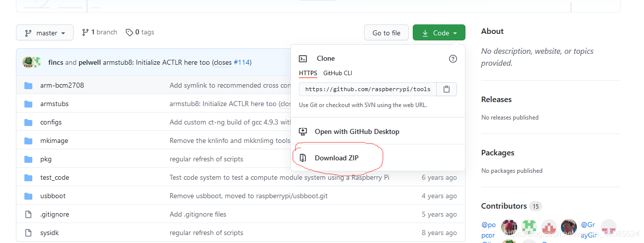Click the folder icon beside configs
Image resolution: width=644 pixels, height=243 pixels.
tap(28, 122)
